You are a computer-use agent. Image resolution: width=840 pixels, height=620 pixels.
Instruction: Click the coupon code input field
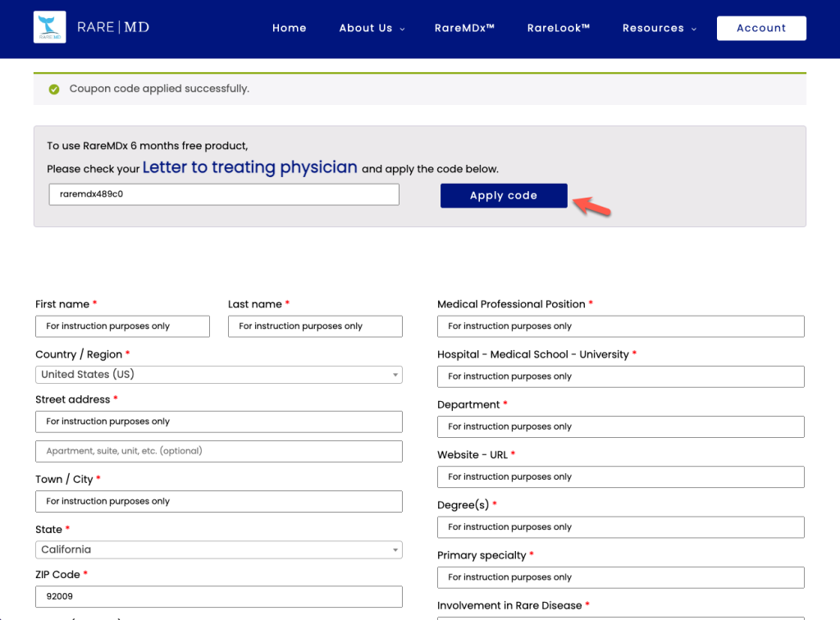point(224,194)
